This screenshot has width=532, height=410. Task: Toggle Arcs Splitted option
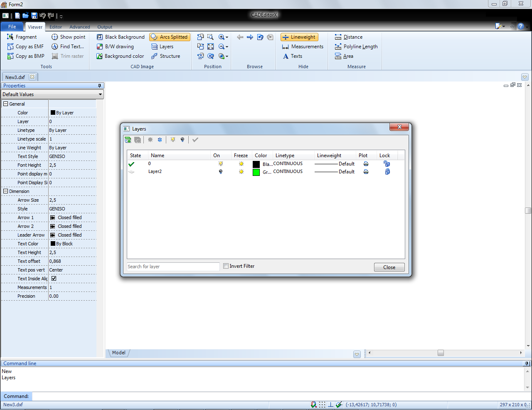click(170, 37)
